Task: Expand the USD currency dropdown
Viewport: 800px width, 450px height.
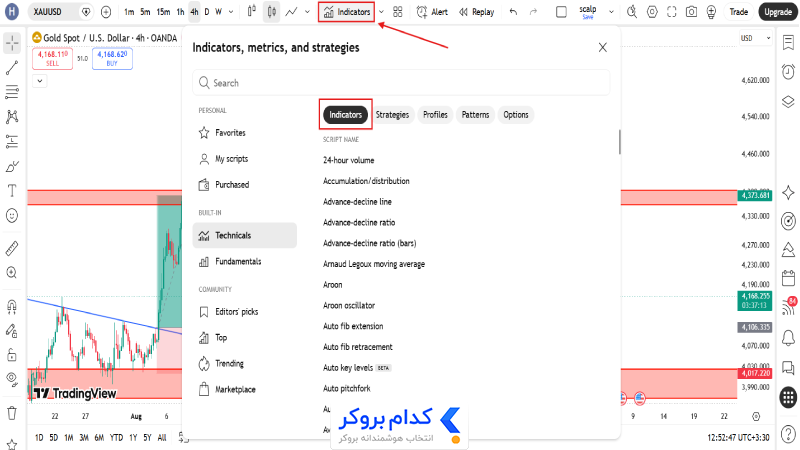Action: click(x=756, y=38)
